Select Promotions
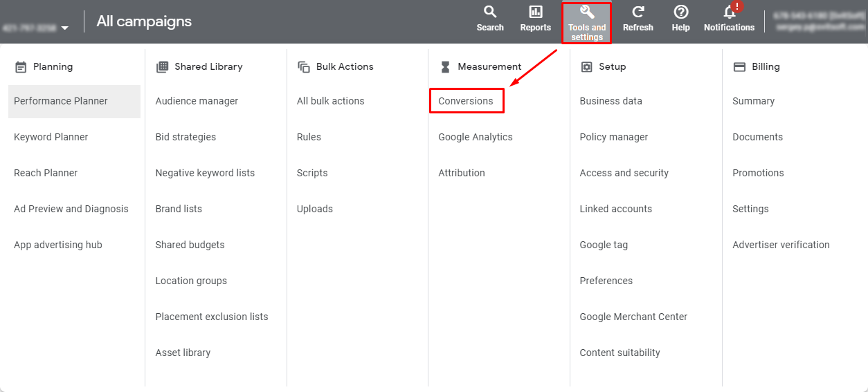Viewport: 868px width, 392px height. pos(758,173)
